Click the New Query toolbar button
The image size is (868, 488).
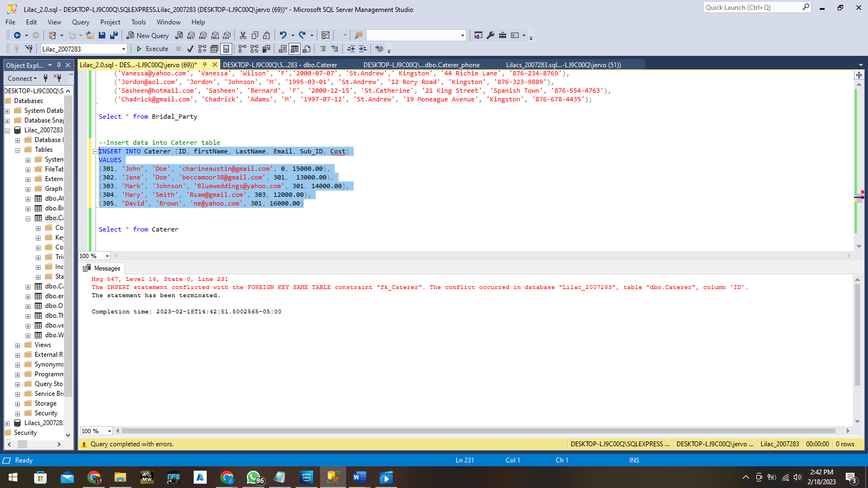click(148, 35)
